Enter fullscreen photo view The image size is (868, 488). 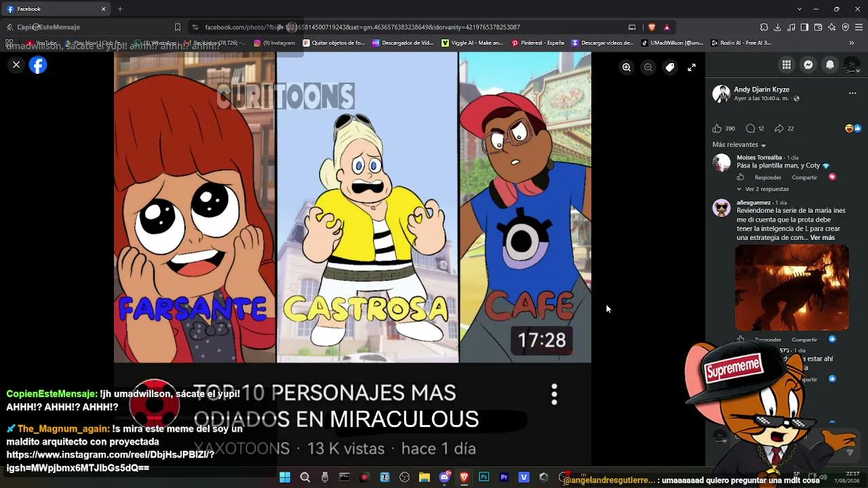point(692,67)
